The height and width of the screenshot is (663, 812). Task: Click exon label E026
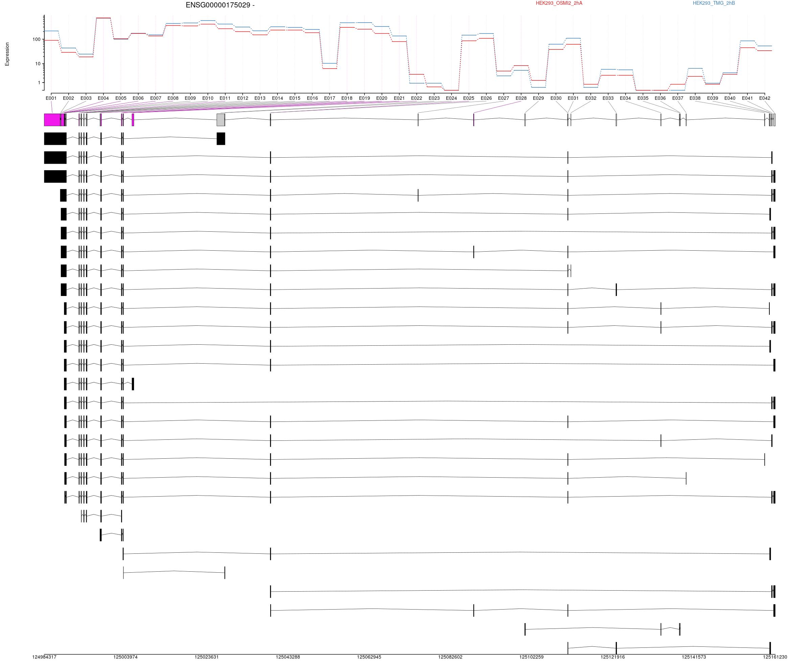click(x=486, y=98)
